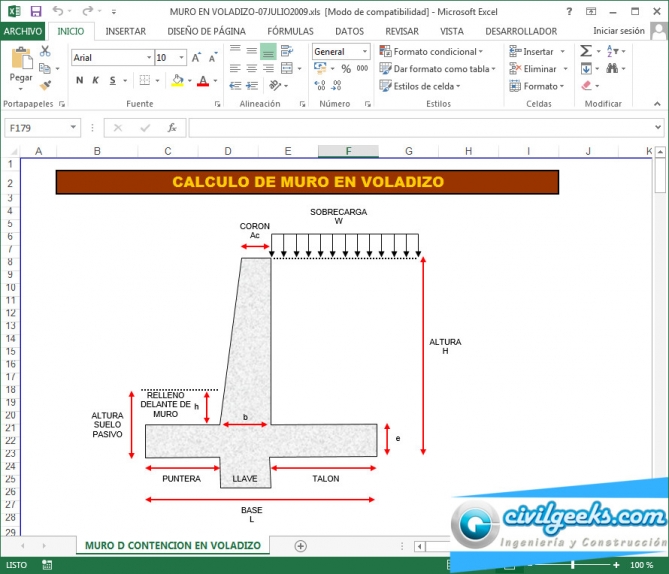Click the Insert Function fx icon
Image resolution: width=669 pixels, height=574 pixels.
[172, 128]
